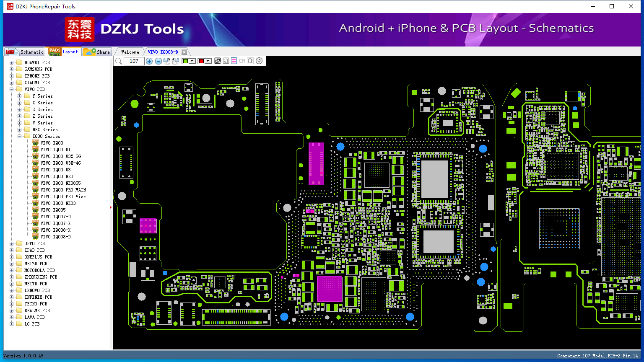Rotate the board counter-clockwise with the second rotate icon
Image resolution: width=644 pixels, height=362 pixels.
click(176, 61)
